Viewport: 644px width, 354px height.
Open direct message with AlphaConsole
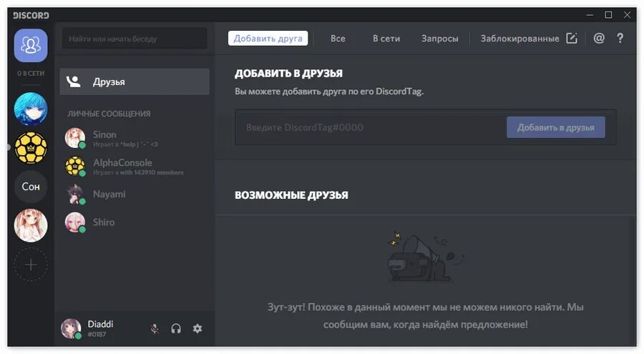click(135, 167)
